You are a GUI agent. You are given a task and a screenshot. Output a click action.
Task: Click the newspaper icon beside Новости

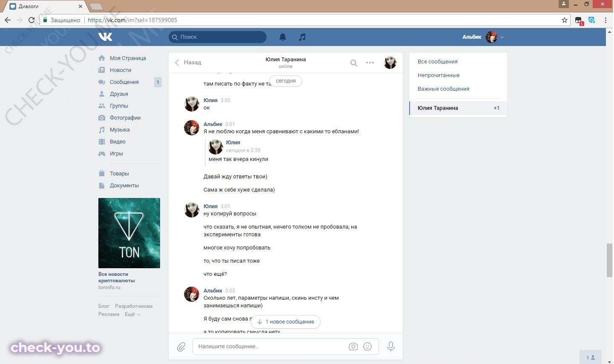(x=102, y=70)
